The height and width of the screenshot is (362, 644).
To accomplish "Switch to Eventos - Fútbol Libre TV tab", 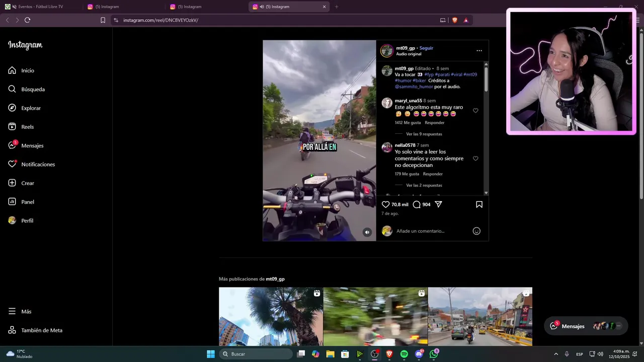I will (40, 7).
